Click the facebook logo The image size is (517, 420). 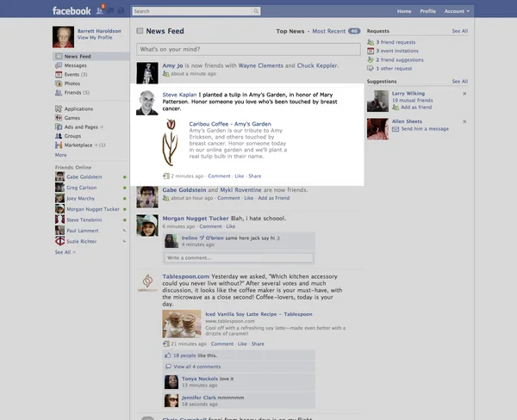point(72,11)
